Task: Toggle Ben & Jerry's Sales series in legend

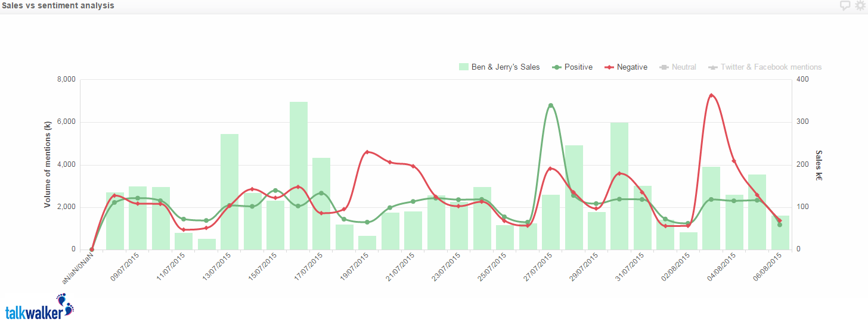Action: pyautogui.click(x=499, y=67)
